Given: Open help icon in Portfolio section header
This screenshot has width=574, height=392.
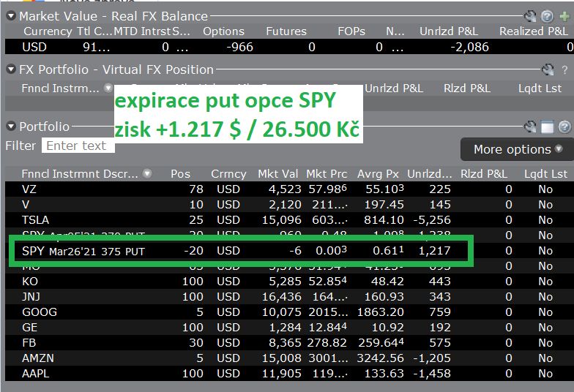Looking at the screenshot, I should pyautogui.click(x=565, y=127).
